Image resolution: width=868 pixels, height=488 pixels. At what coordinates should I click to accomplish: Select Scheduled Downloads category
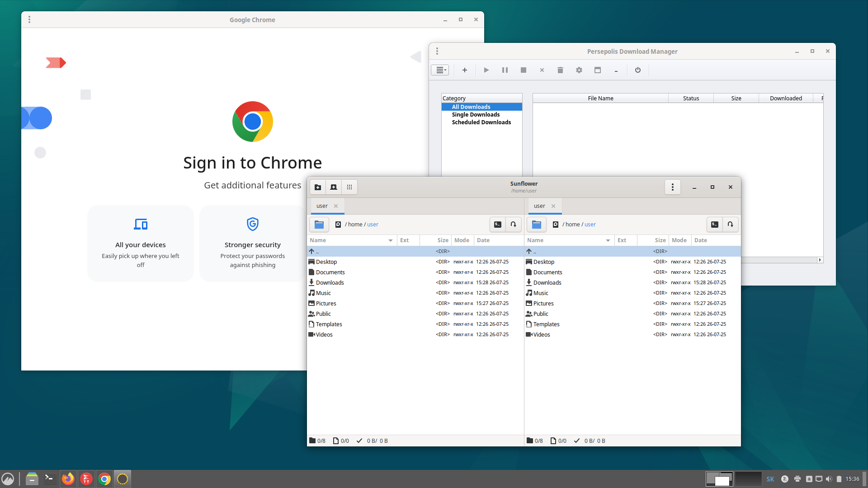481,122
